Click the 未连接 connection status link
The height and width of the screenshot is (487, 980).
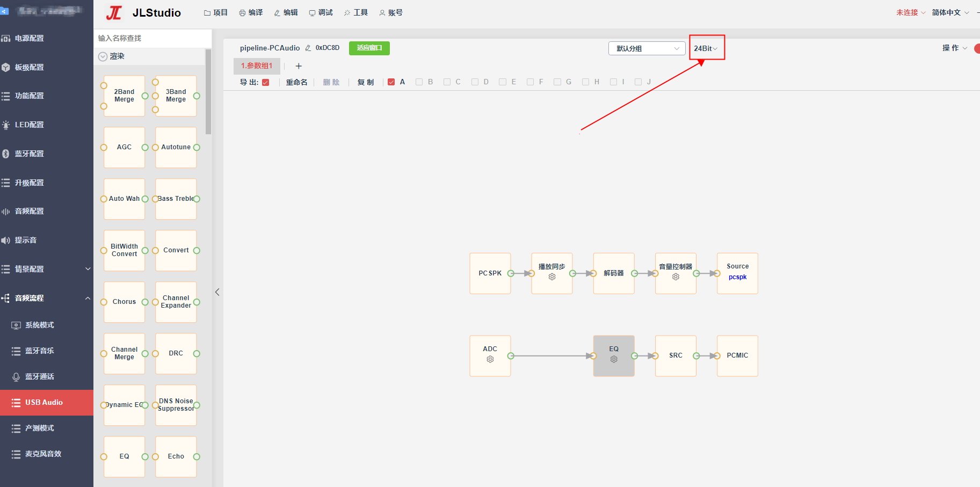[910, 12]
